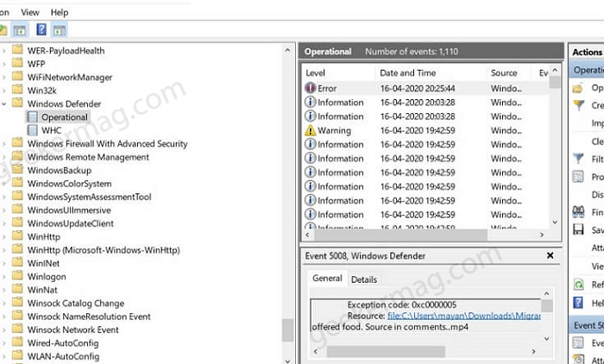The height and width of the screenshot is (364, 604).
Task: Expand the WiFiNetworkManager tree node
Action: (x=3, y=78)
